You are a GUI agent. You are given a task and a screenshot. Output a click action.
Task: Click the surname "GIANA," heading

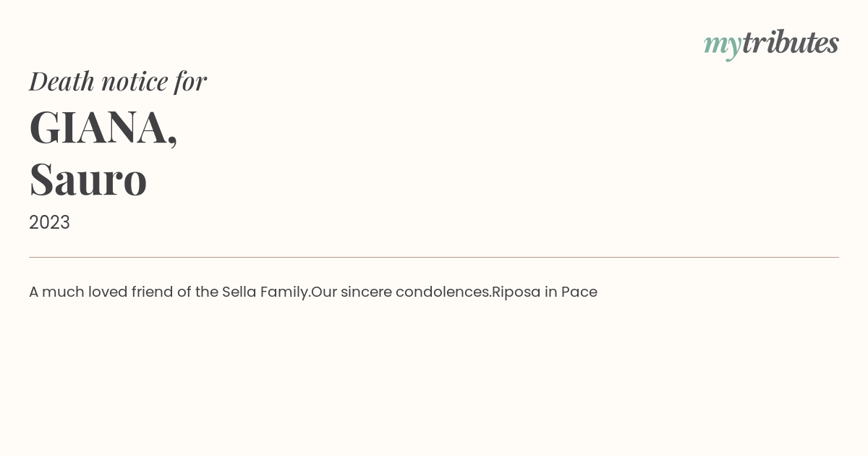103,127
